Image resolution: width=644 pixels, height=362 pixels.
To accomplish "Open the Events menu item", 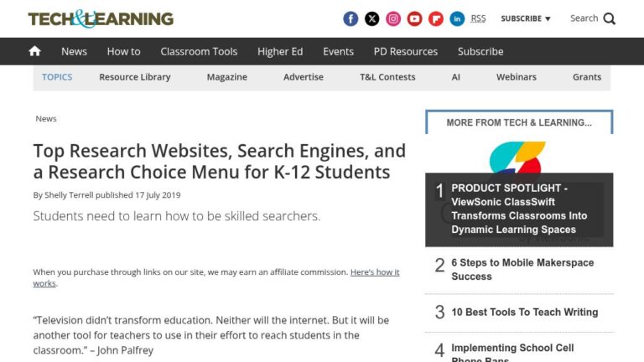I will tap(338, 51).
